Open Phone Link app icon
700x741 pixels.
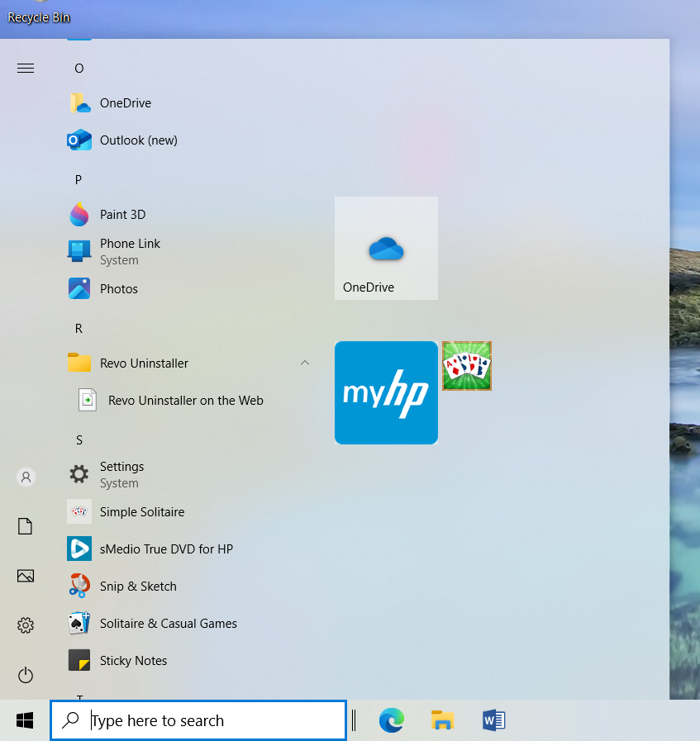[x=79, y=251]
